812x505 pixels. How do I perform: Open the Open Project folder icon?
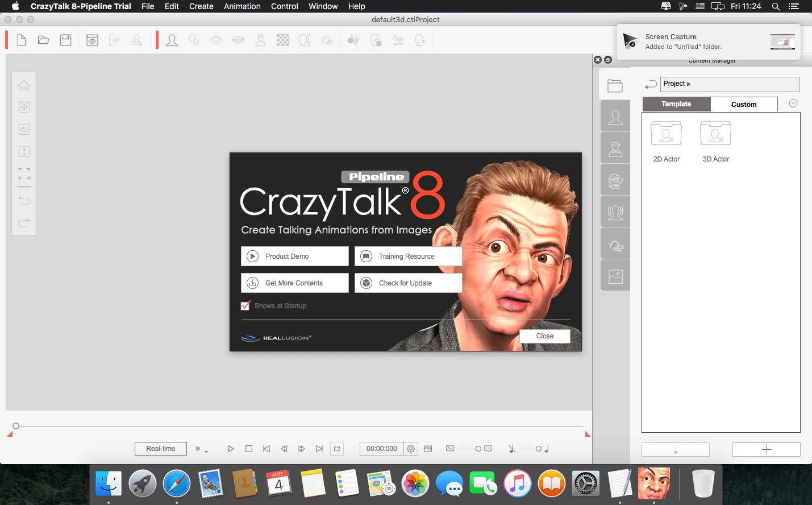[44, 40]
